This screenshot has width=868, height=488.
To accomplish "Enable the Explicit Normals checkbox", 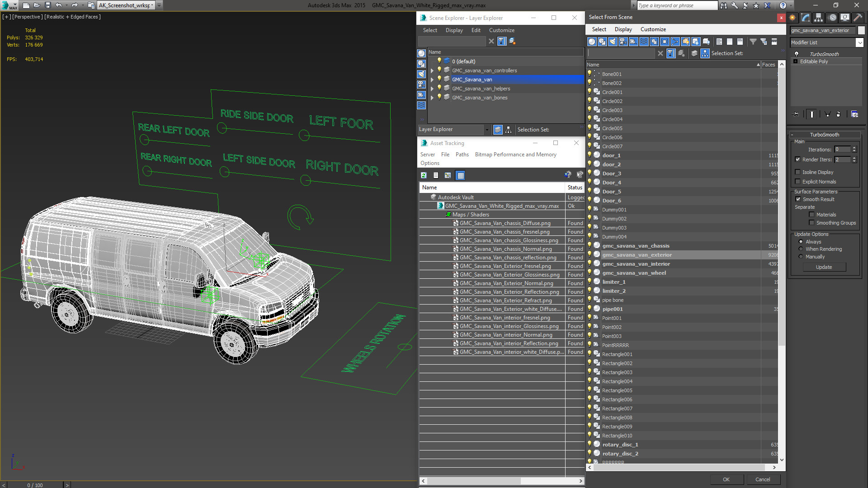I will tap(797, 182).
